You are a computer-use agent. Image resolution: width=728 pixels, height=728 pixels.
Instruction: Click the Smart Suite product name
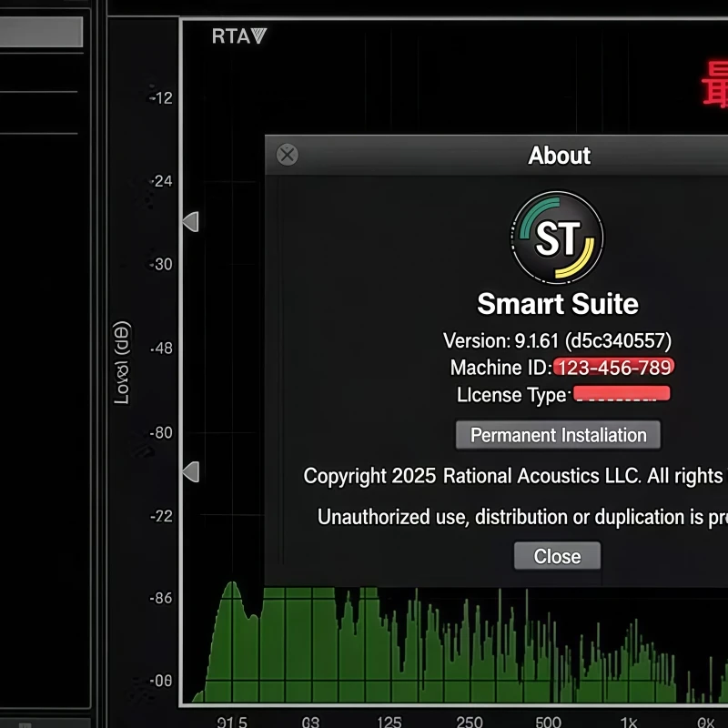(x=558, y=304)
